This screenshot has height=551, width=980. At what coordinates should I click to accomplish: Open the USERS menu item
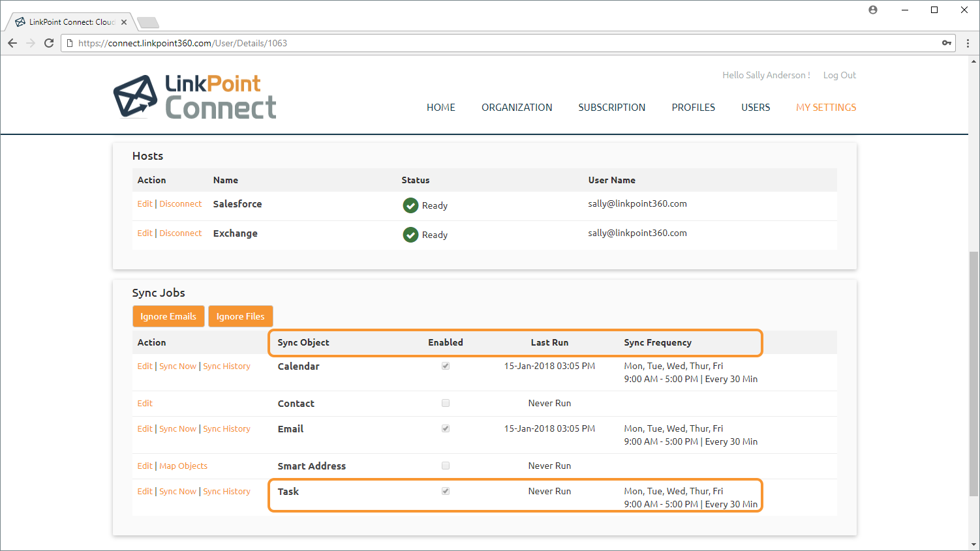[x=756, y=108]
